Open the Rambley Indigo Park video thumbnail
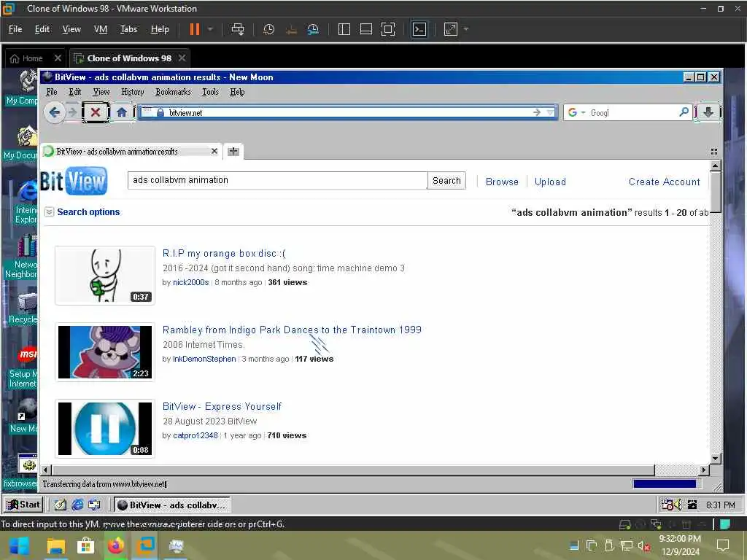Viewport: 747px width, 560px height. [105, 352]
